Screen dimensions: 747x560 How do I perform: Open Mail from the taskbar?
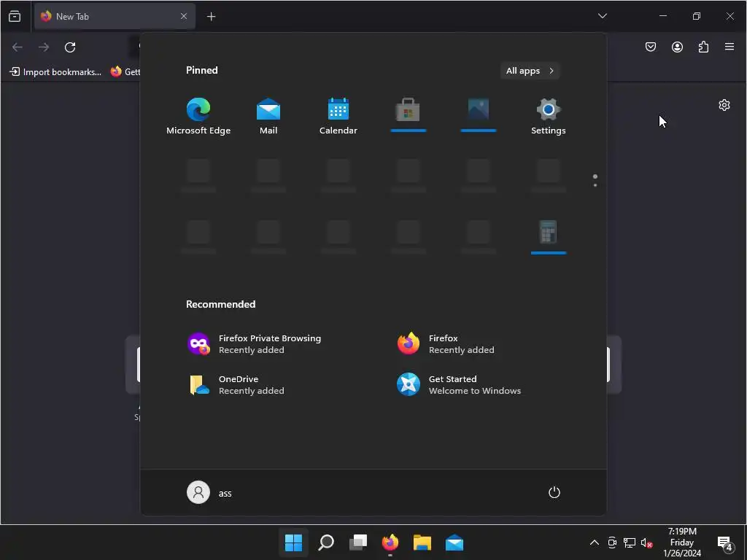454,542
